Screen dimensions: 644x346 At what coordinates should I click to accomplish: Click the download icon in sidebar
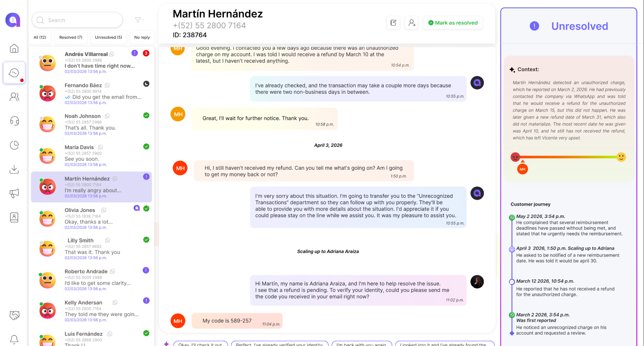click(x=14, y=169)
